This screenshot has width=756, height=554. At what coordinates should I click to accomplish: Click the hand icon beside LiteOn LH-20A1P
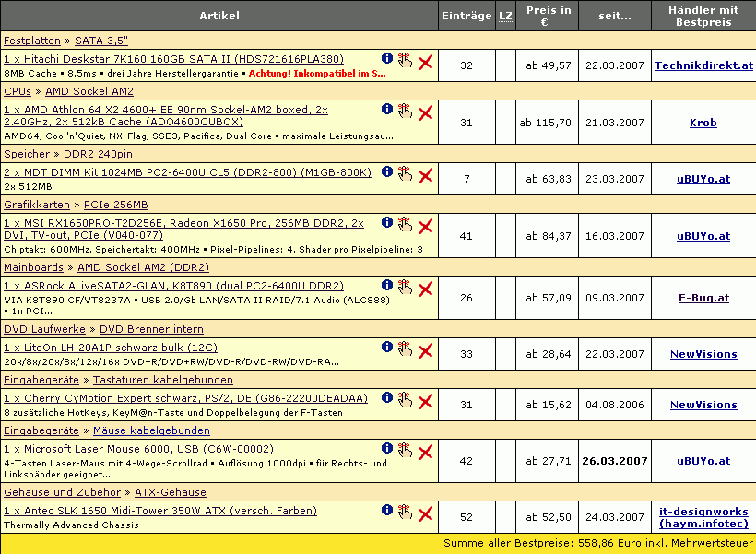[405, 348]
